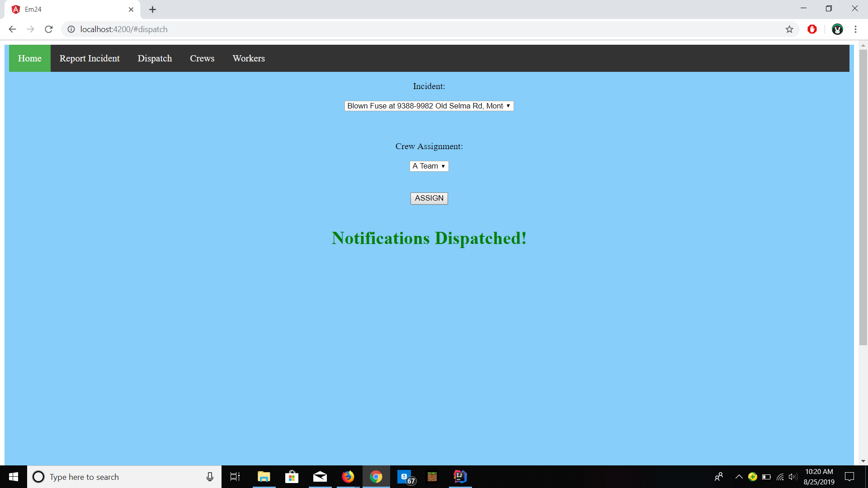This screenshot has height=488, width=868.
Task: Click the Home navigation tab
Action: point(30,58)
